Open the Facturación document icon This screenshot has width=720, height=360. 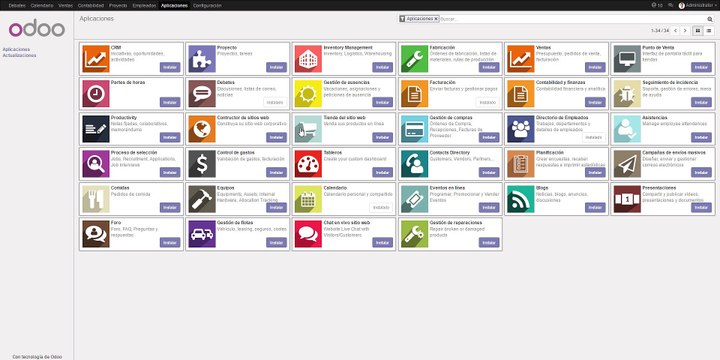tap(414, 94)
